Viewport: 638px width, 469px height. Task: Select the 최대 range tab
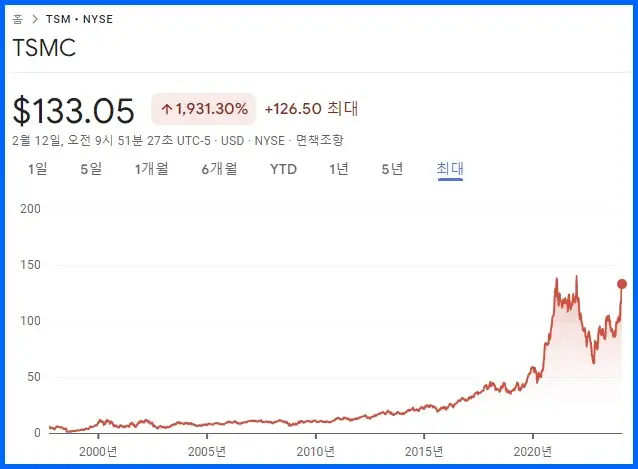(x=450, y=168)
